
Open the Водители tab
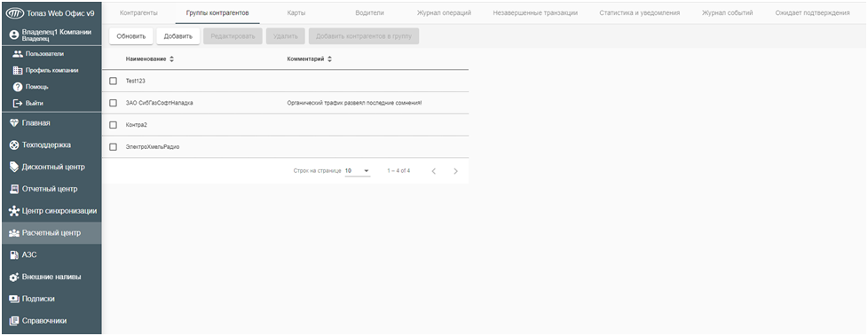click(369, 12)
